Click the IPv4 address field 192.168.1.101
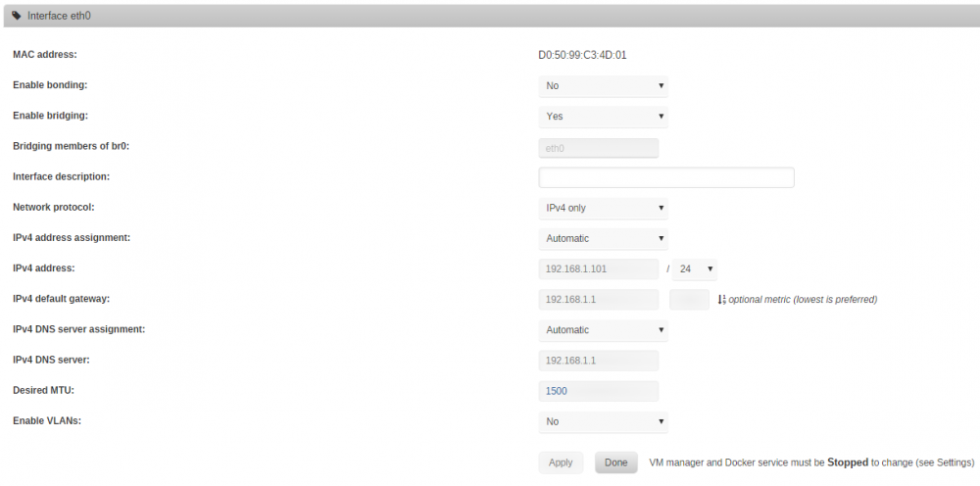Screen dimensions: 980x486 click(599, 269)
